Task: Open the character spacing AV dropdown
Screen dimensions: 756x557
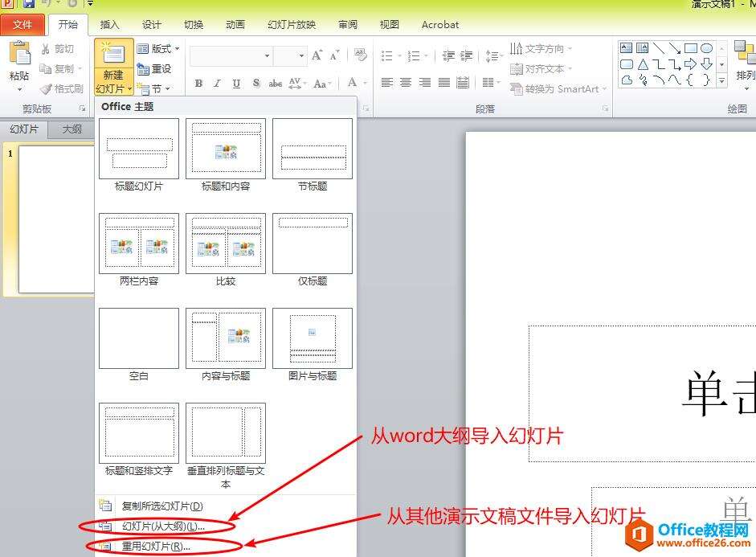Action: (297, 84)
